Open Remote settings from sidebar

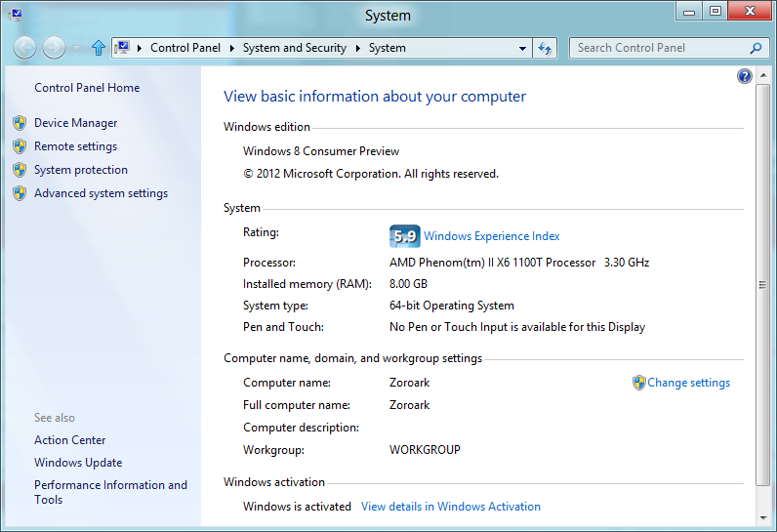point(75,146)
